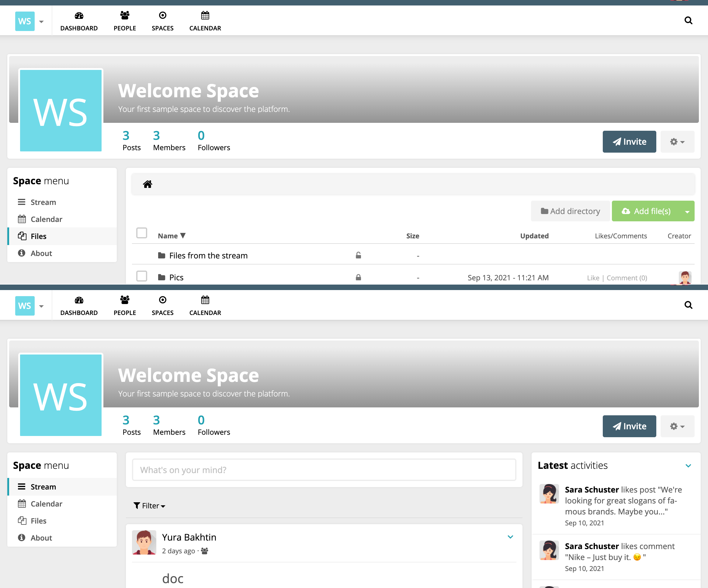Open Calendar from the Stream page navbar
This screenshot has height=588, width=708.
click(205, 306)
